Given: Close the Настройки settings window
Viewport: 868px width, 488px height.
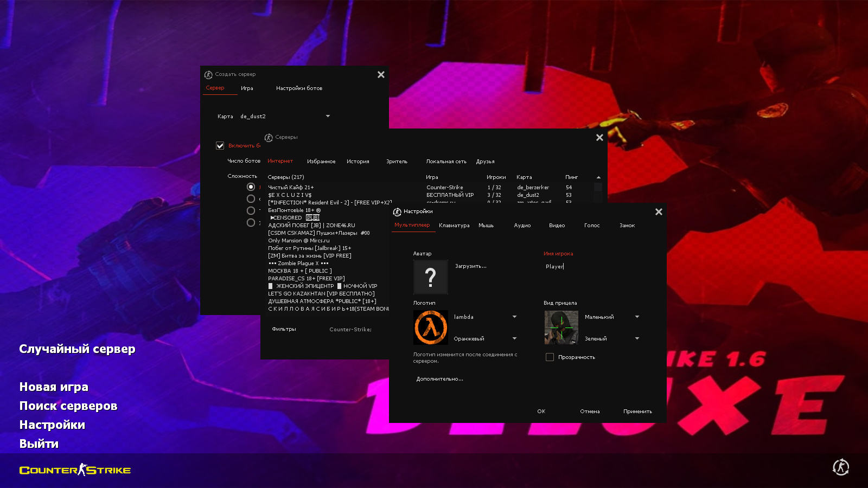Looking at the screenshot, I should coord(659,212).
